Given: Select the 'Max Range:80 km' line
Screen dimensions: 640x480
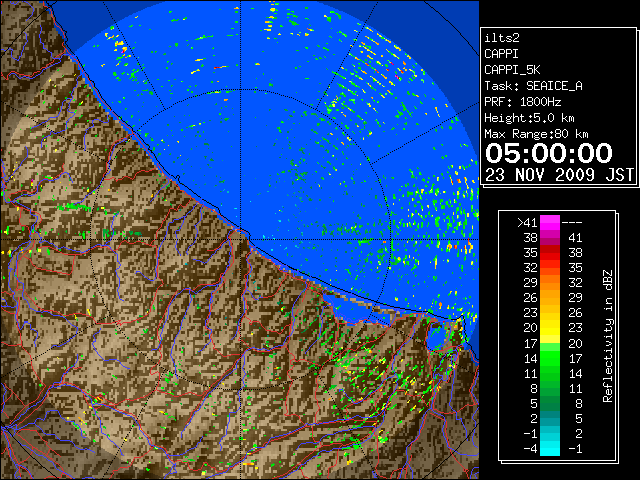Looking at the screenshot, I should [x=536, y=134].
